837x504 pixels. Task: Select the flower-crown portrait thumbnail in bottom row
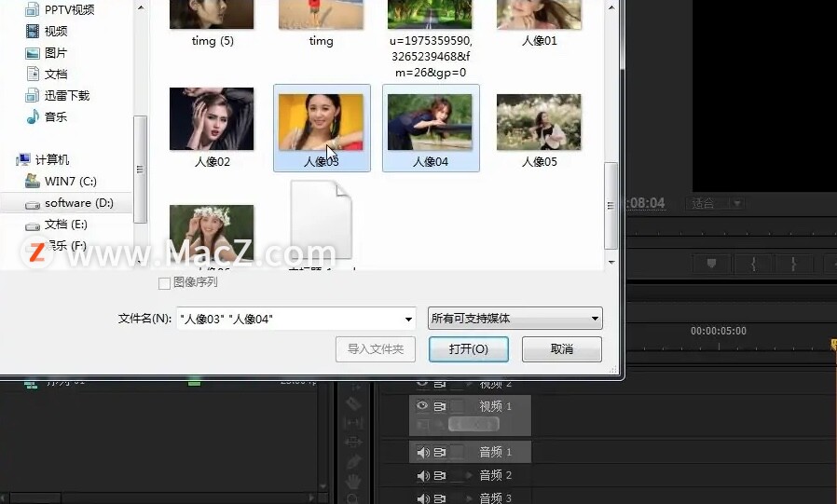212,235
